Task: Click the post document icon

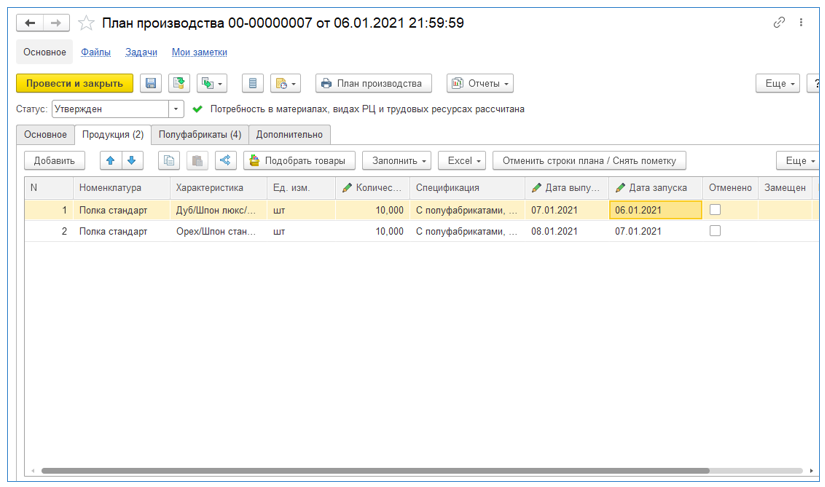Action: tap(179, 84)
